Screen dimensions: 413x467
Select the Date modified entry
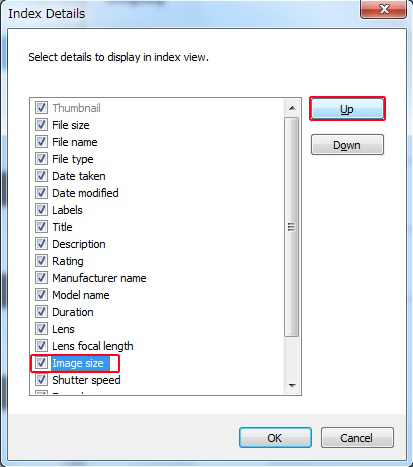coord(85,193)
